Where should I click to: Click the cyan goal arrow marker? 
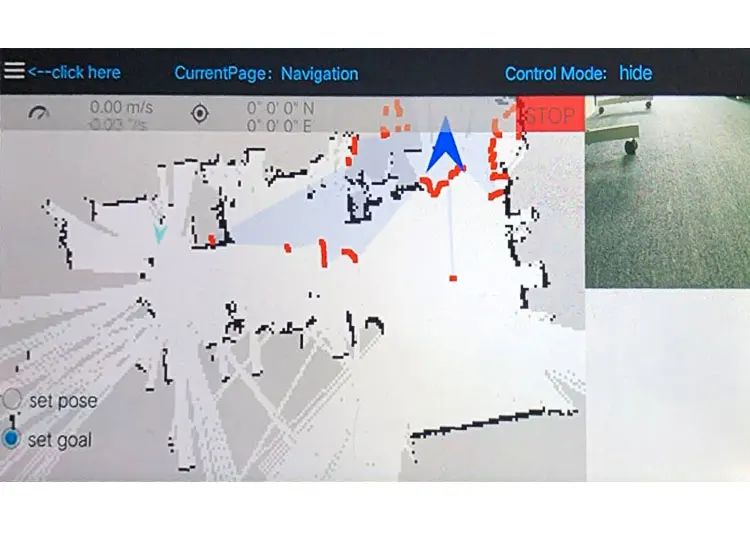click(x=160, y=232)
